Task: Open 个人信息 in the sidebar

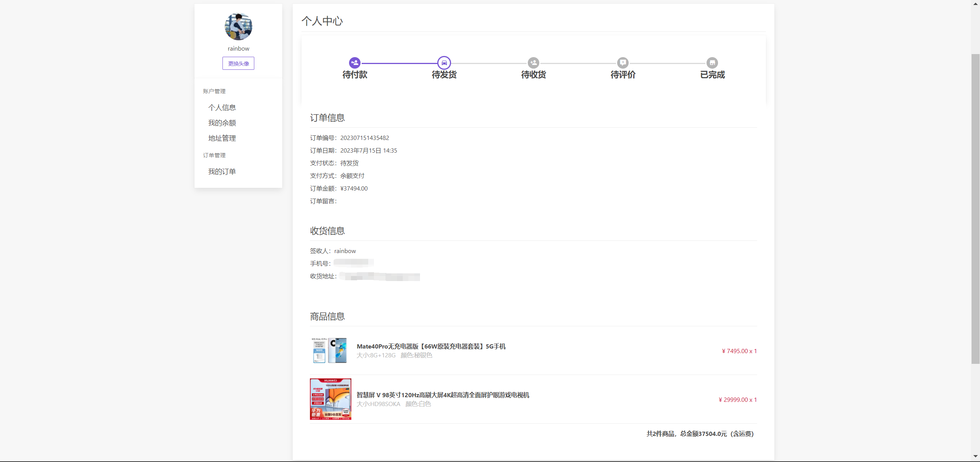Action: pos(222,108)
